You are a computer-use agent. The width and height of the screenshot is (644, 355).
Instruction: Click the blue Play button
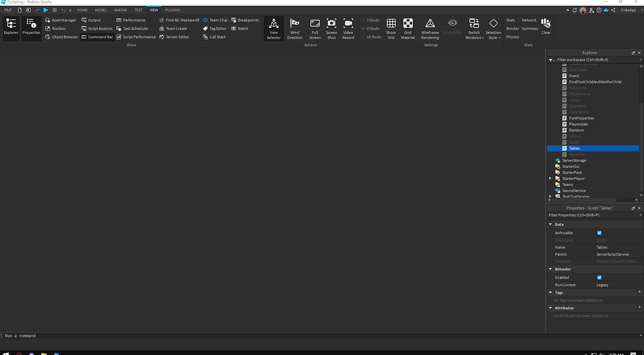point(45,10)
